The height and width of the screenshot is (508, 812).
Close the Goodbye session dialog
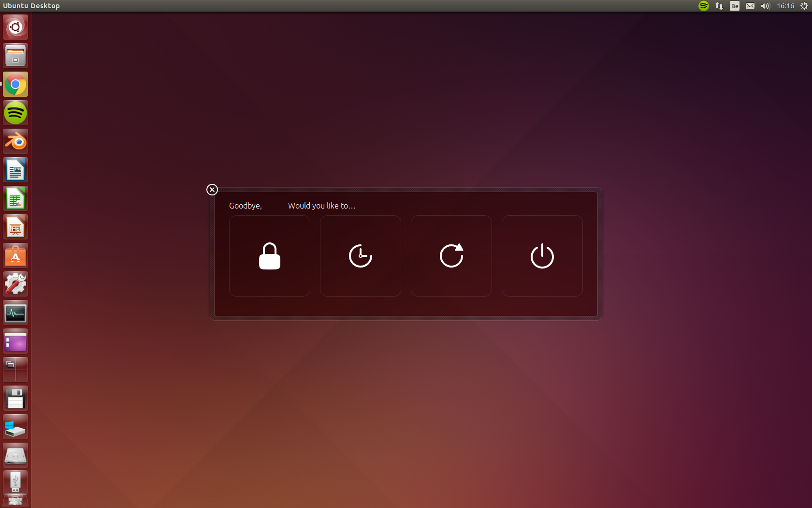click(212, 190)
